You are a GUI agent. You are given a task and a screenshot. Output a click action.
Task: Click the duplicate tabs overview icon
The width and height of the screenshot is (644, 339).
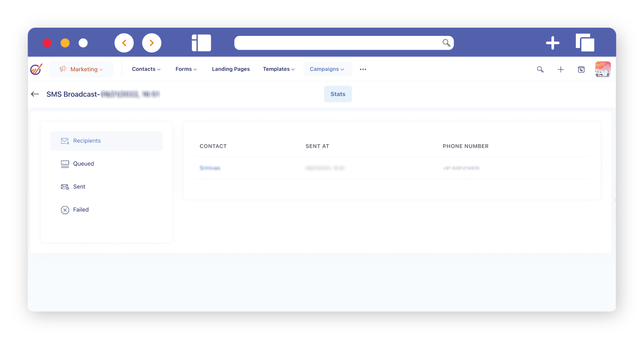tap(585, 43)
